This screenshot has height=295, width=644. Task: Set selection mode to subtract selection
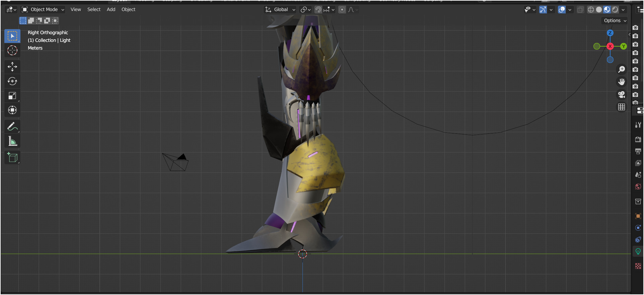click(x=39, y=20)
